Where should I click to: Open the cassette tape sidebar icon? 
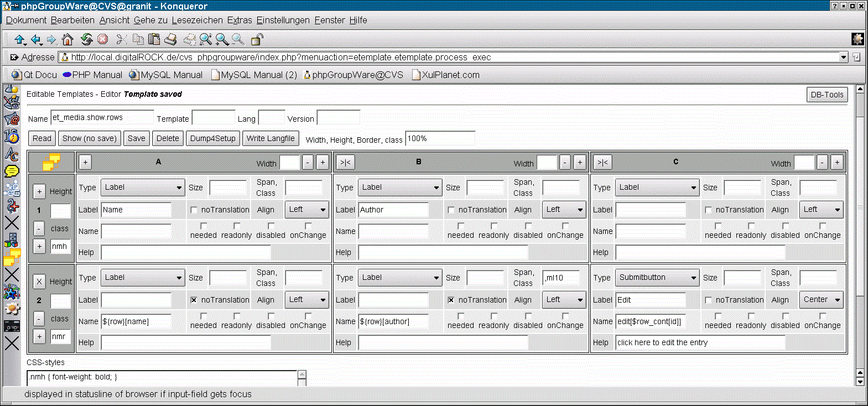[x=12, y=326]
